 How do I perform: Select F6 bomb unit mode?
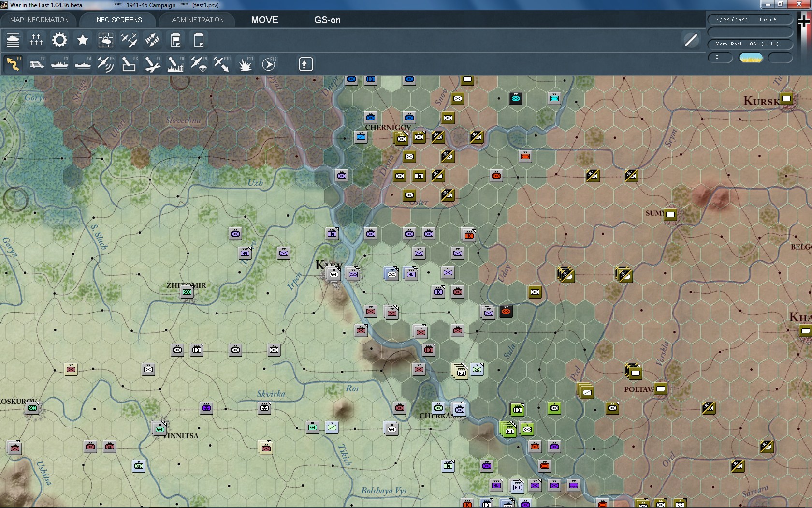(x=129, y=64)
